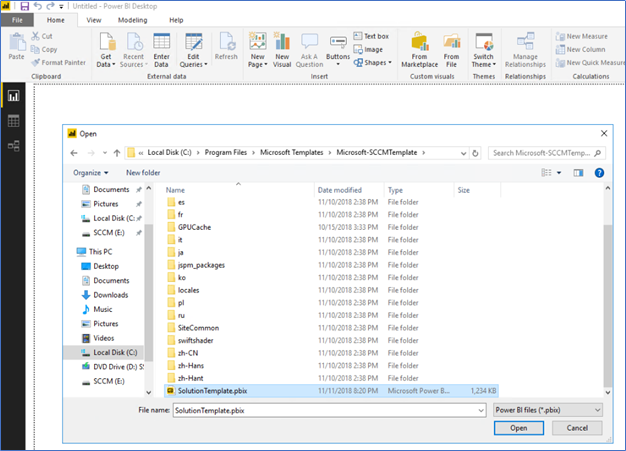This screenshot has width=626, height=451.
Task: Open the recent locations dropdown arrow
Action: (x=105, y=153)
